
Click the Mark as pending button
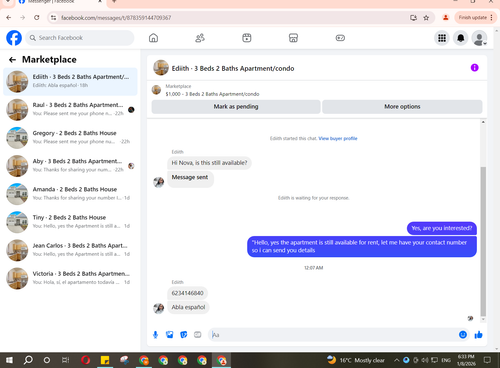coord(236,107)
